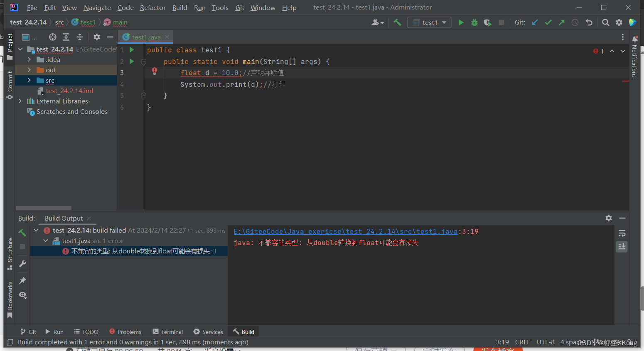Commit changes via the green checkmark
The height and width of the screenshot is (351, 644).
pos(548,22)
